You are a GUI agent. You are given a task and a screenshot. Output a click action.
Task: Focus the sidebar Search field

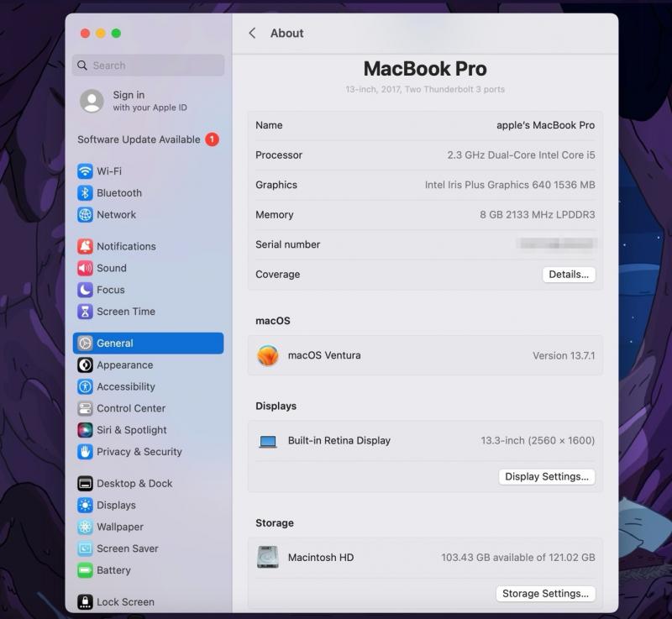149,66
